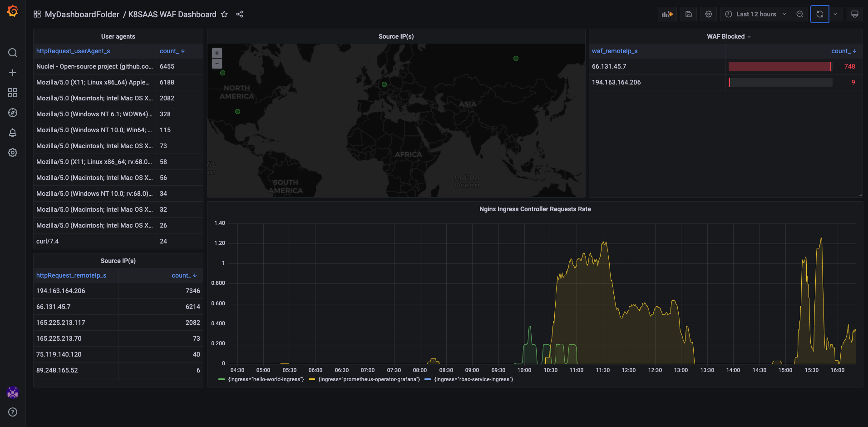Open the Grafana home logo
This screenshot has height=427, width=868.
(13, 11)
